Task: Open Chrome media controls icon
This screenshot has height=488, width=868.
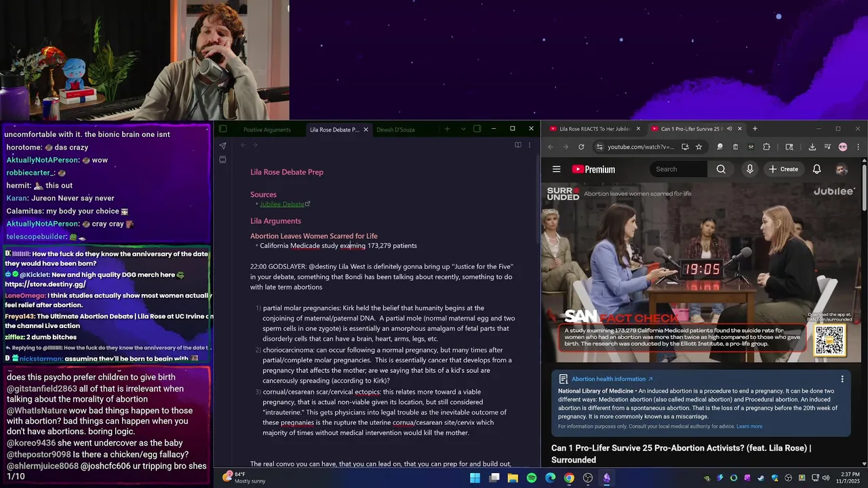Action: [827, 146]
